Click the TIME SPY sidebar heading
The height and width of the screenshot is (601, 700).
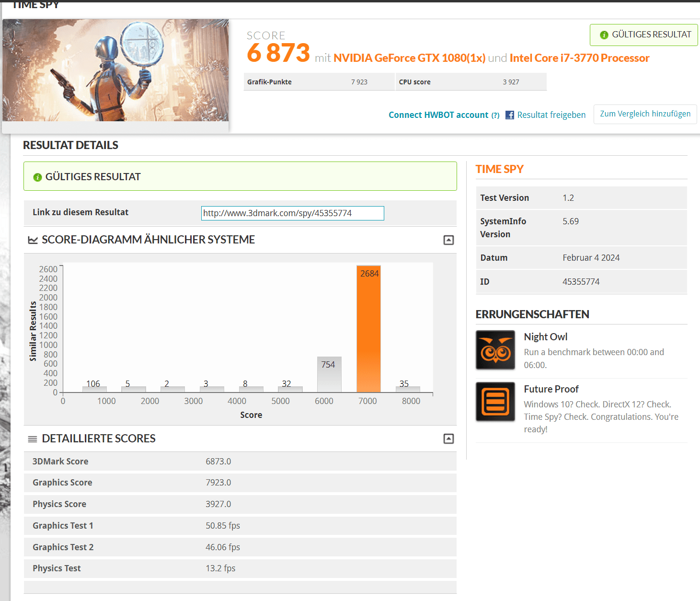click(x=499, y=169)
